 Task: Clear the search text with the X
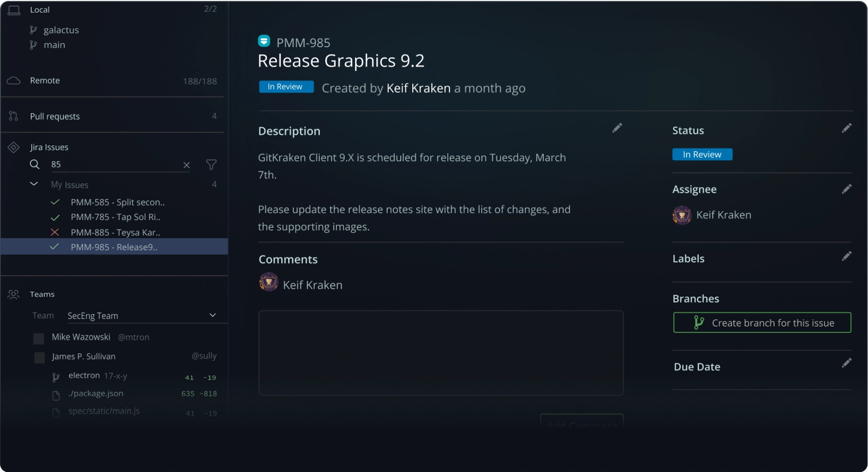tap(187, 165)
